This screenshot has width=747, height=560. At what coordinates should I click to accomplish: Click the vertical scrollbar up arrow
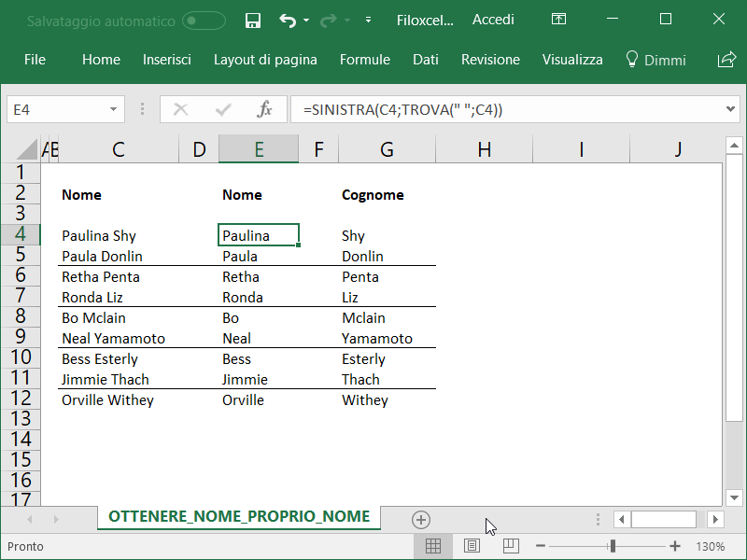point(734,146)
